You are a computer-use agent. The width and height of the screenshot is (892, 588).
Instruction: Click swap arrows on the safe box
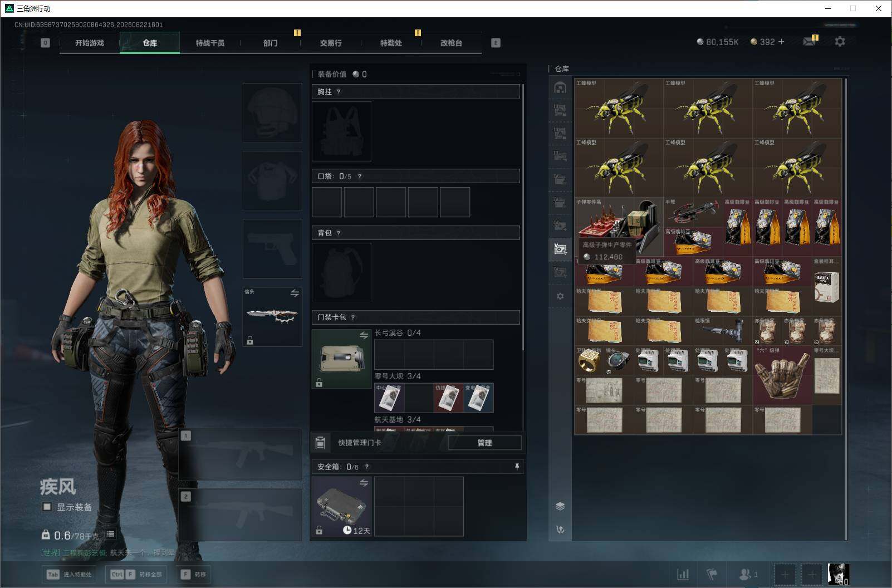click(364, 483)
